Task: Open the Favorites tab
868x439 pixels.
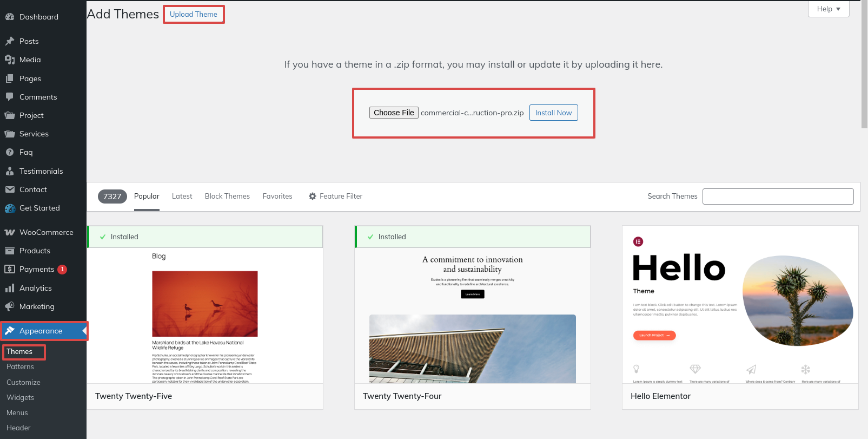Action: coord(277,196)
